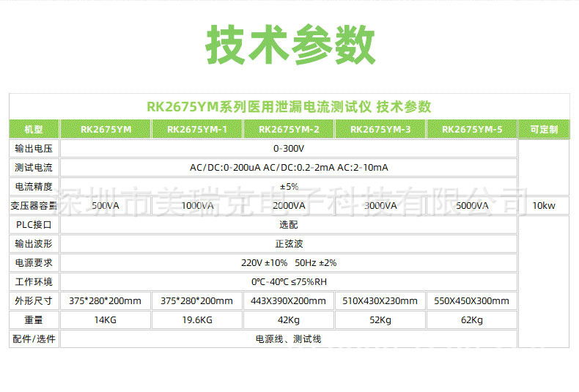The image size is (579, 392).
Task: Click the AC/DC:0-200uA test current value
Action: [x=289, y=168]
